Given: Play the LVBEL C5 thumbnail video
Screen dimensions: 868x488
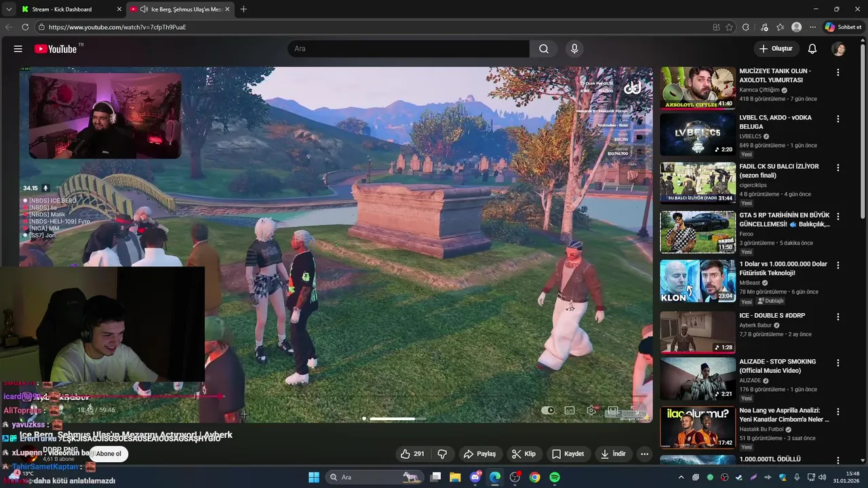Looking at the screenshot, I should pos(698,134).
